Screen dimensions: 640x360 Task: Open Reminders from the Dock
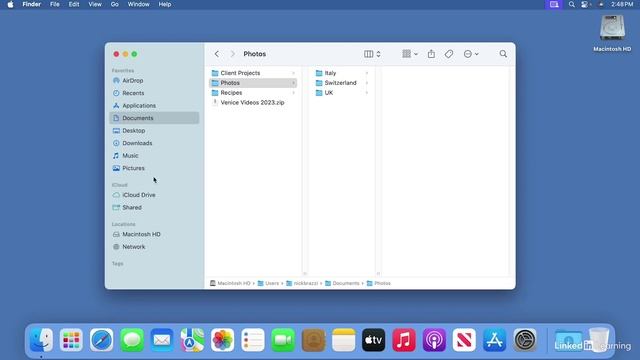tap(253, 340)
